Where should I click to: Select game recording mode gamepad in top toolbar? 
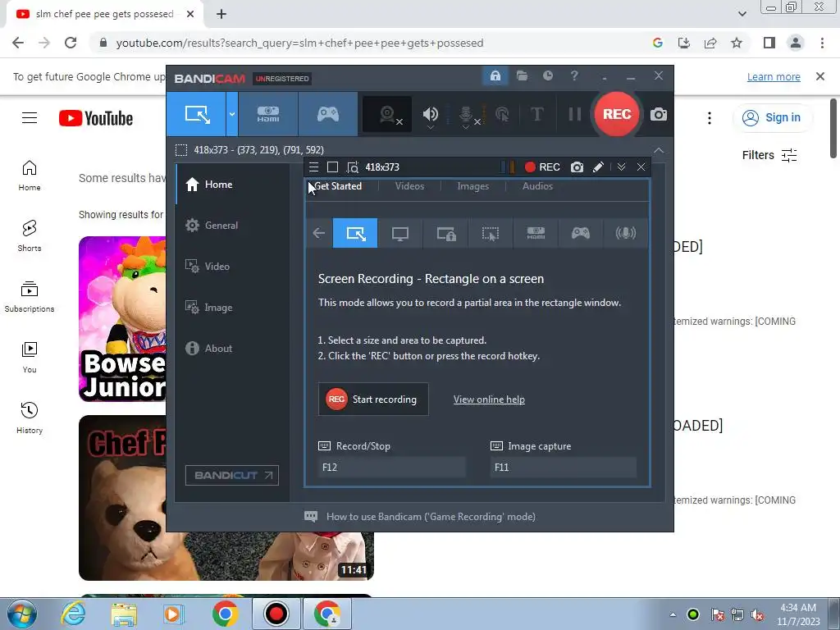coord(328,114)
